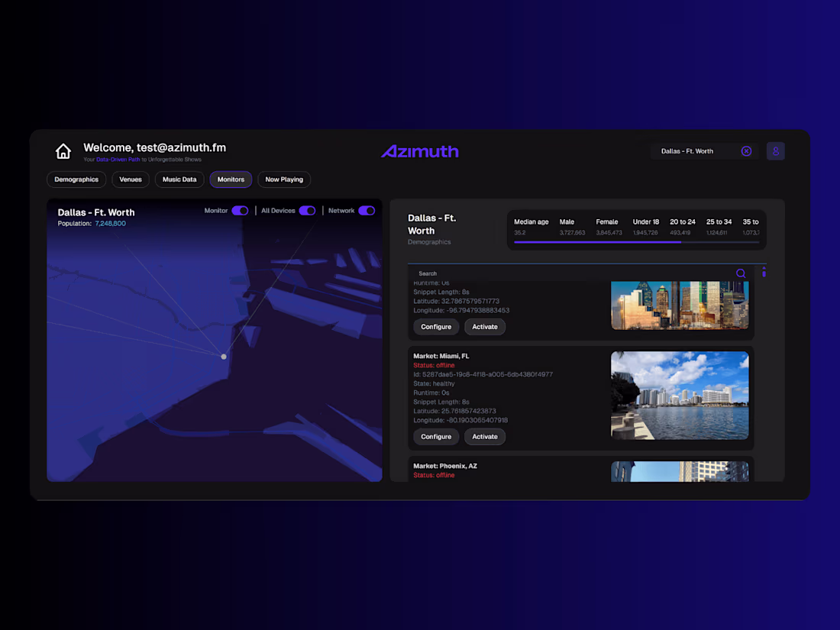The height and width of the screenshot is (630, 840).
Task: Click the home icon
Action: (63, 151)
